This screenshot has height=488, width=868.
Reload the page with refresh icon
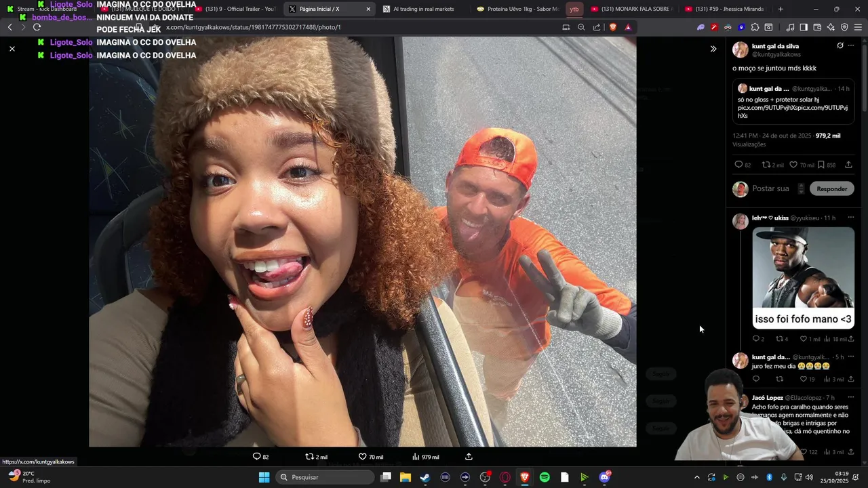pyautogui.click(x=37, y=27)
